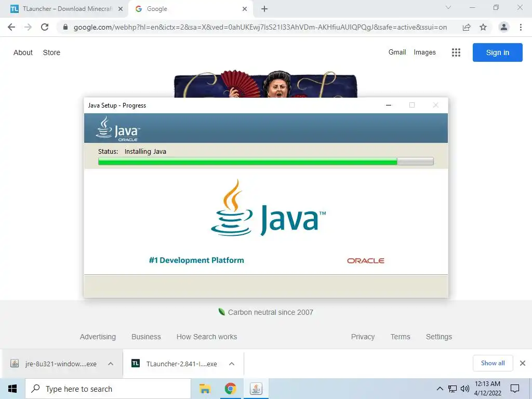Open Google Images link
This screenshot has height=399, width=532.
point(424,52)
